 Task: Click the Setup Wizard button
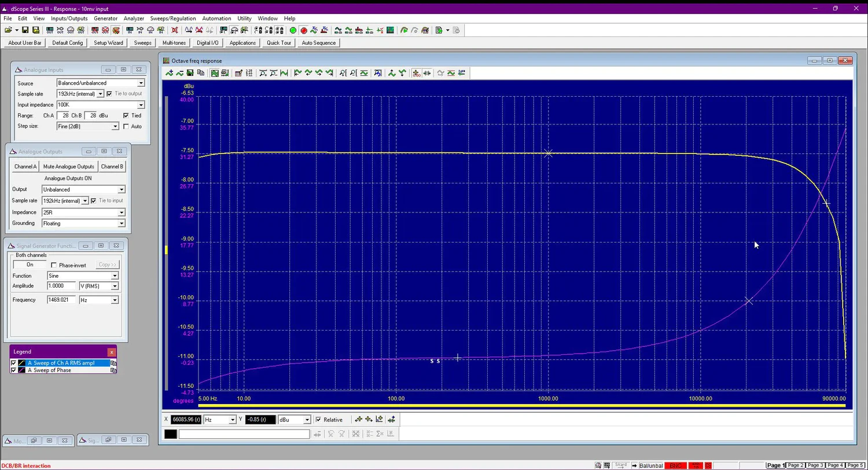[x=108, y=43]
